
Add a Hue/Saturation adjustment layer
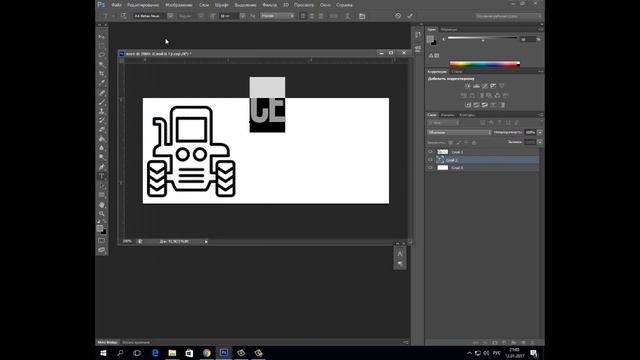point(464,96)
